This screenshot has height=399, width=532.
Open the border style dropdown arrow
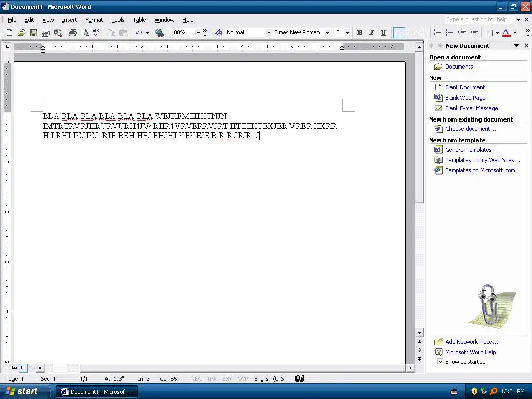(x=497, y=33)
